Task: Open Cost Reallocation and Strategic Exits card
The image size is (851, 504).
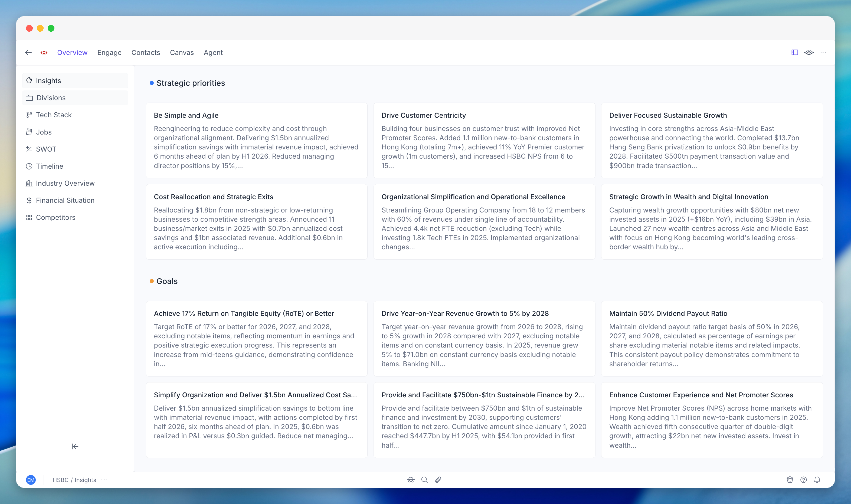Action: coord(257,222)
